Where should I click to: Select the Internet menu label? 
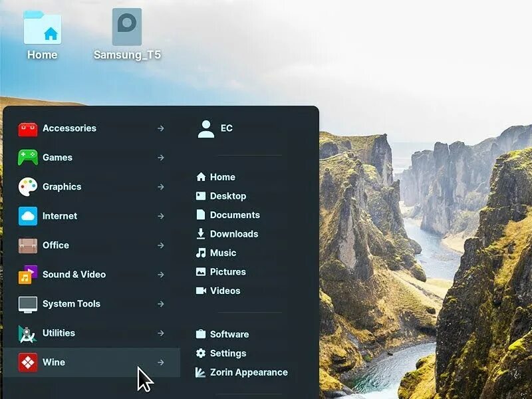[60, 216]
